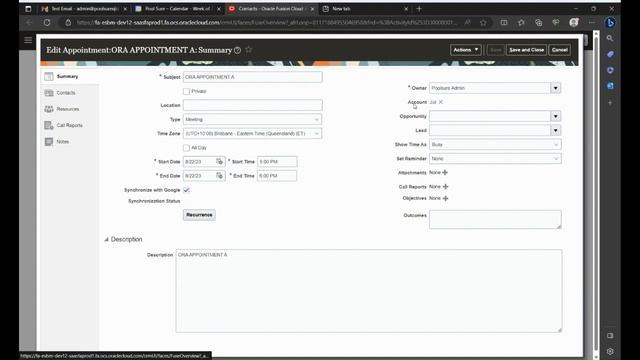The image size is (640, 360).
Task: Click the sidebar search icon
Action: click(x=610, y=38)
